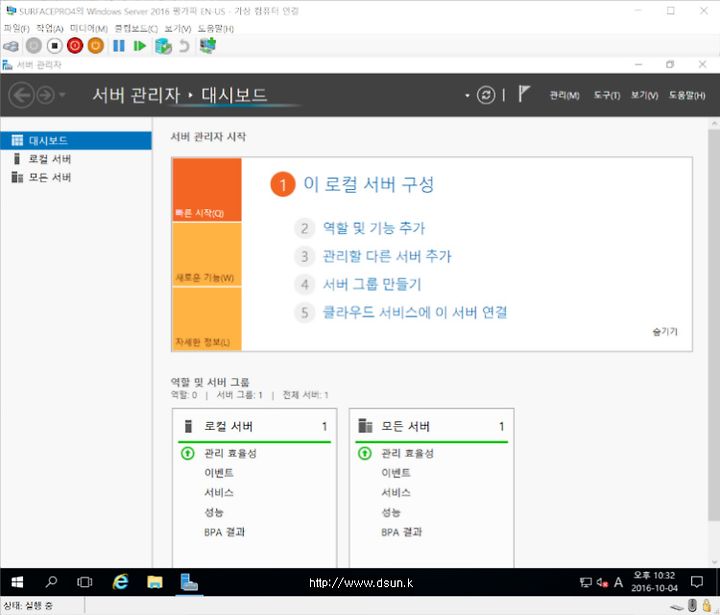Click 서비스 in the 모든 서버 tile
This screenshot has height=615, width=720.
tap(396, 493)
